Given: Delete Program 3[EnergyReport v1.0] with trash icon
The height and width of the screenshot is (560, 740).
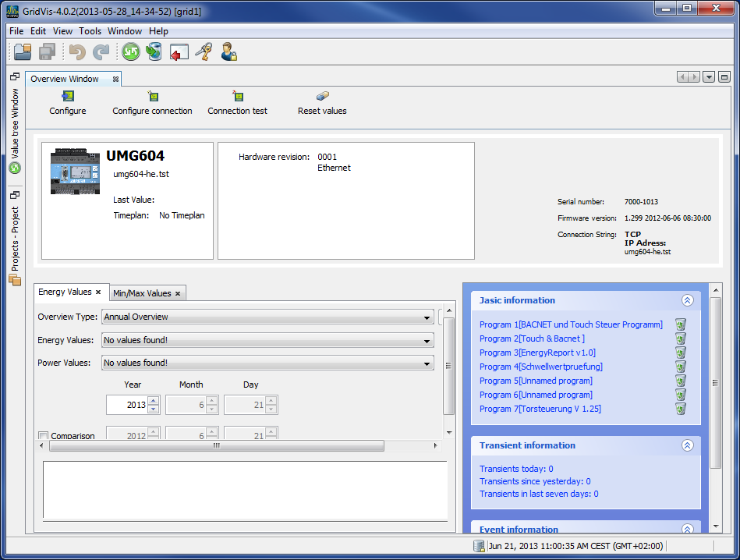Looking at the screenshot, I should 680,353.
